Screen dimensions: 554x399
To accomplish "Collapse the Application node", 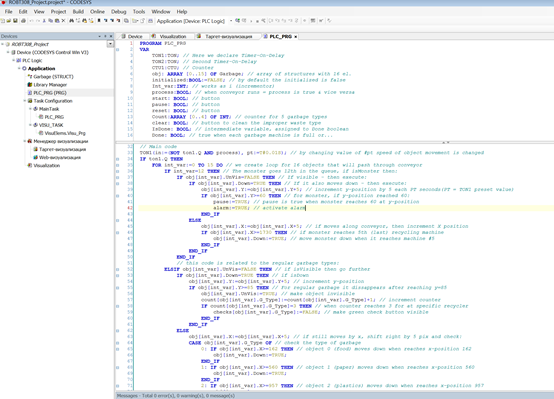I will pyautogui.click(x=19, y=69).
